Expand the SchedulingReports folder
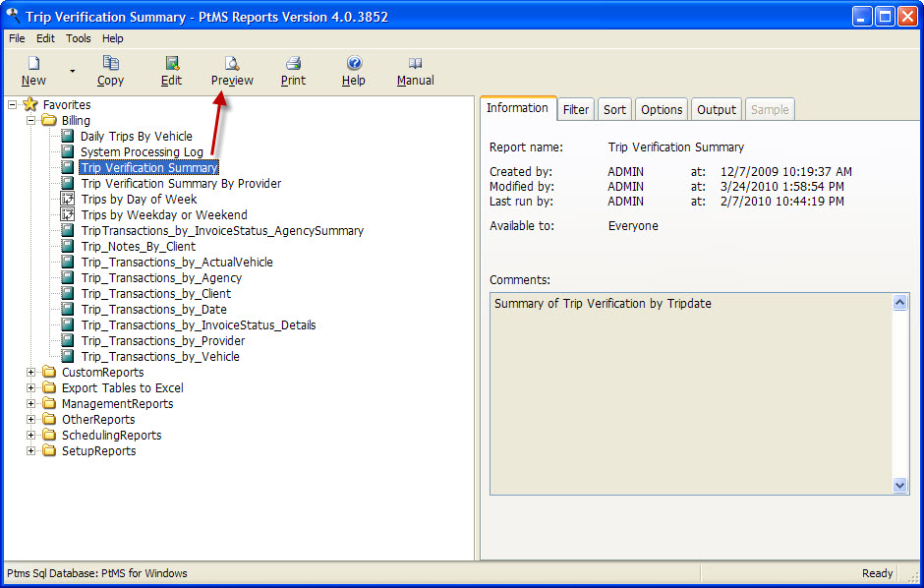The width and height of the screenshot is (924, 588). pyautogui.click(x=31, y=436)
